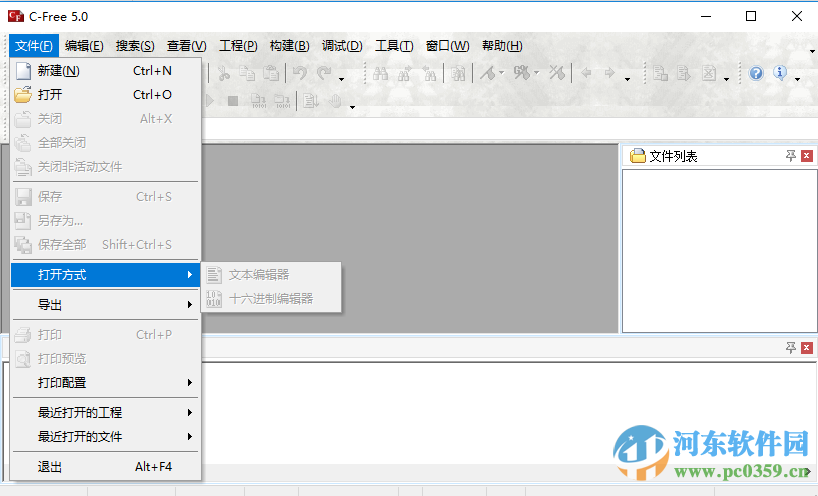Image resolution: width=818 pixels, height=496 pixels.
Task: Click the Cut scissors toolbar icon
Action: coord(224,74)
